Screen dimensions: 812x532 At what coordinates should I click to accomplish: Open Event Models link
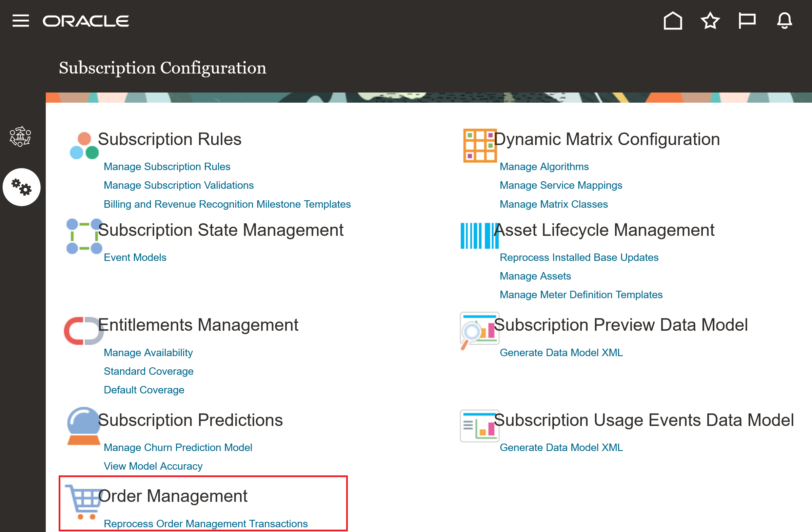click(135, 258)
